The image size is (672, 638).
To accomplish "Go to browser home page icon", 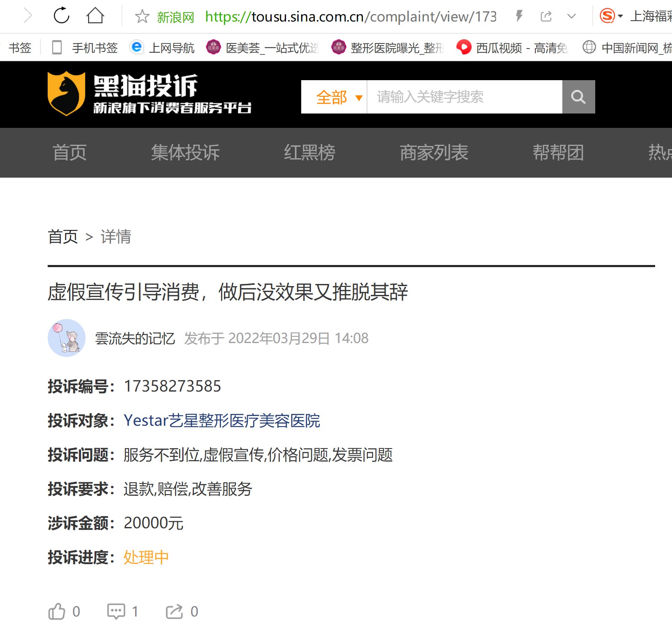I will pos(95,16).
